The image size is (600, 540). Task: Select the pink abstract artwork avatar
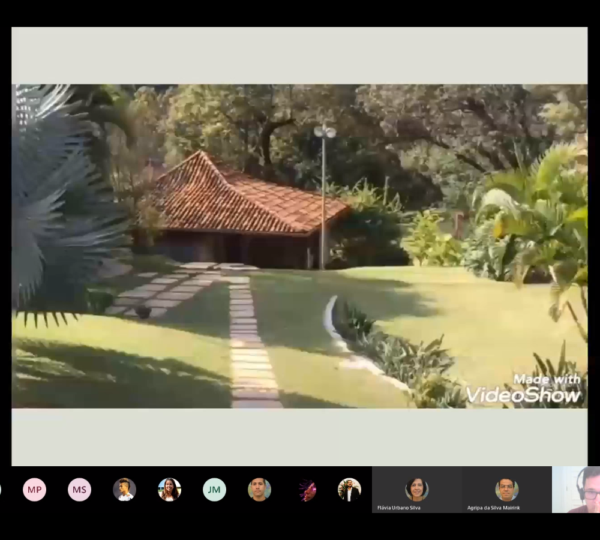[304, 489]
